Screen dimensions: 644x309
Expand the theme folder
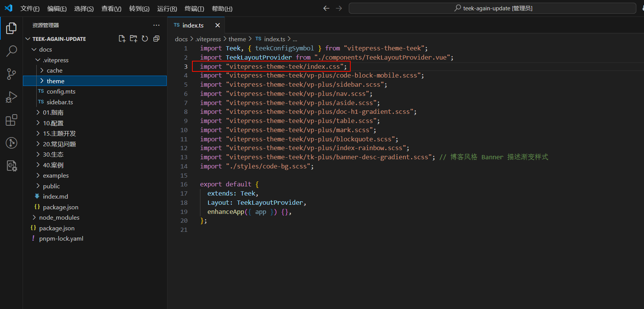42,81
